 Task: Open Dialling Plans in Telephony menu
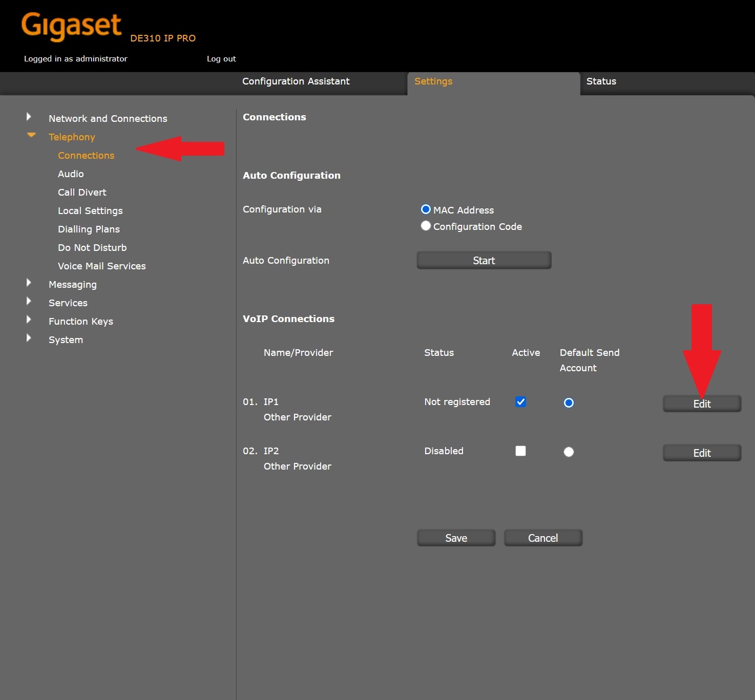click(x=89, y=229)
